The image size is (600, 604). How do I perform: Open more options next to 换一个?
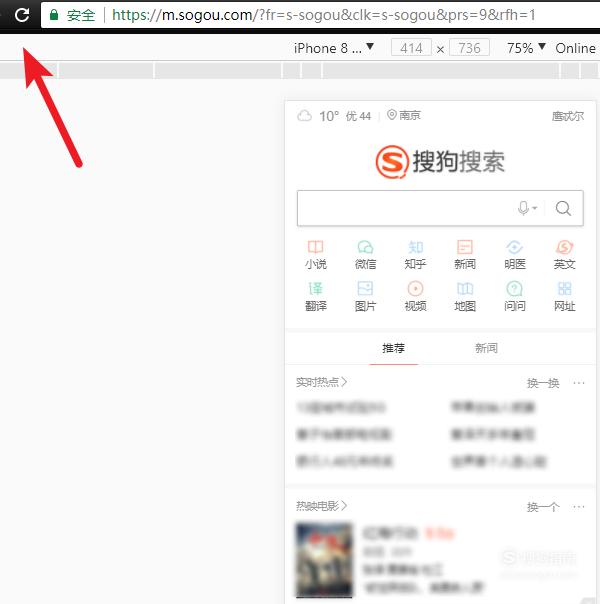click(x=579, y=507)
